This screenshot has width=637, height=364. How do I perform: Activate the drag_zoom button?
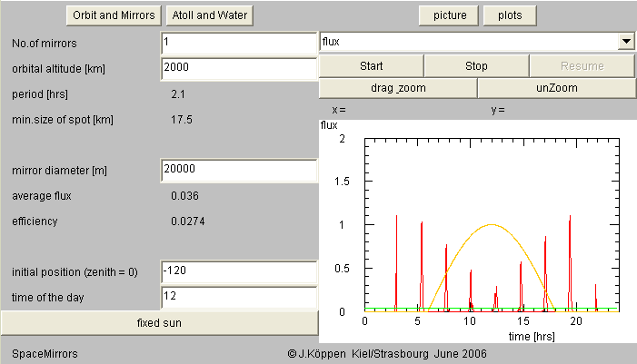(398, 88)
